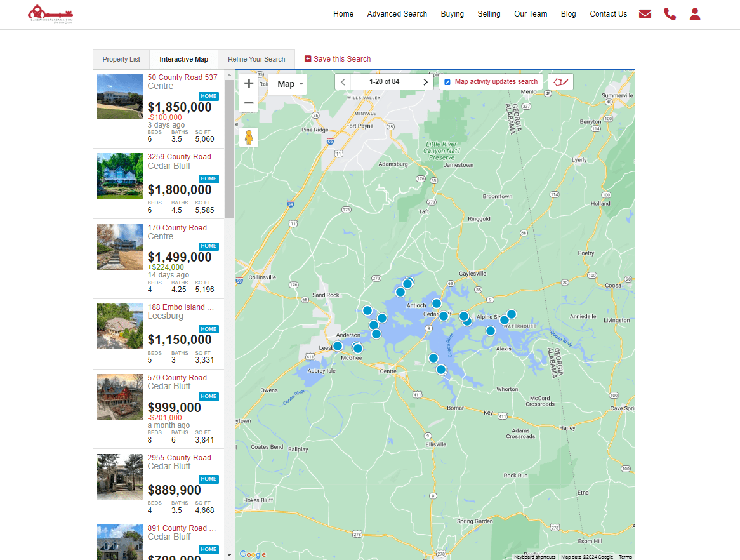Click the Refine Your Search button

256,58
